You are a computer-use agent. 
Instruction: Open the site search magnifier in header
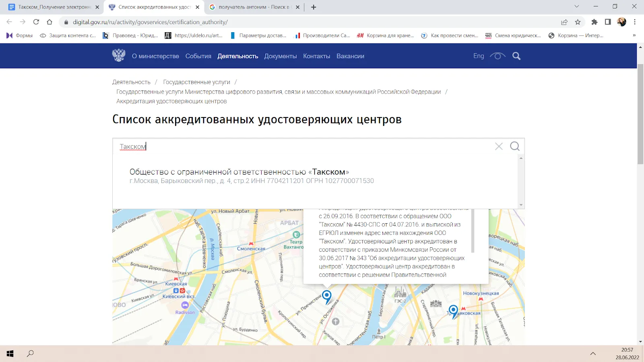click(x=516, y=56)
